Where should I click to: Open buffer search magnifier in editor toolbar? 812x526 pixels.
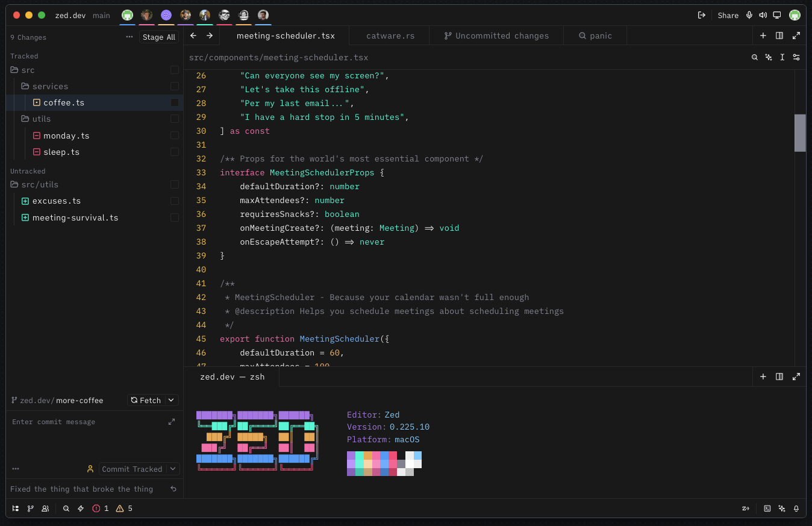coord(755,57)
